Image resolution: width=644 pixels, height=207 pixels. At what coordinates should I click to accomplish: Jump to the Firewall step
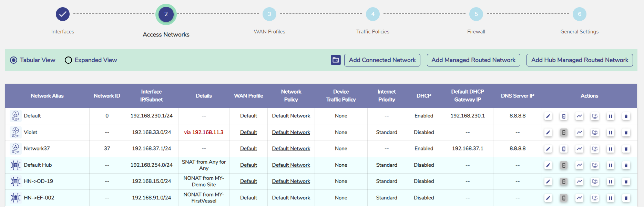[476, 14]
